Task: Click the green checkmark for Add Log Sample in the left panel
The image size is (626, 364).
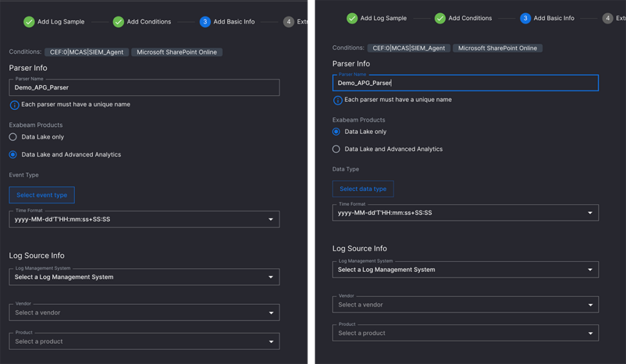Action: pos(29,22)
